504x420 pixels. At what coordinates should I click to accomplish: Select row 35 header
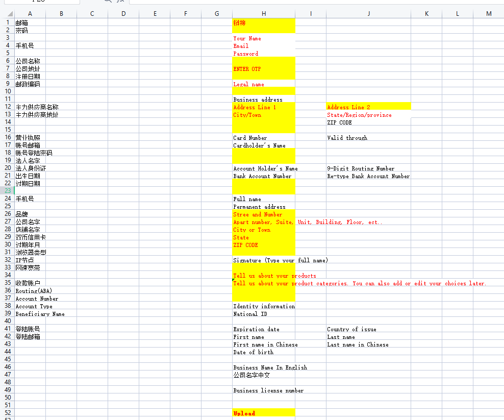pyautogui.click(x=7, y=283)
